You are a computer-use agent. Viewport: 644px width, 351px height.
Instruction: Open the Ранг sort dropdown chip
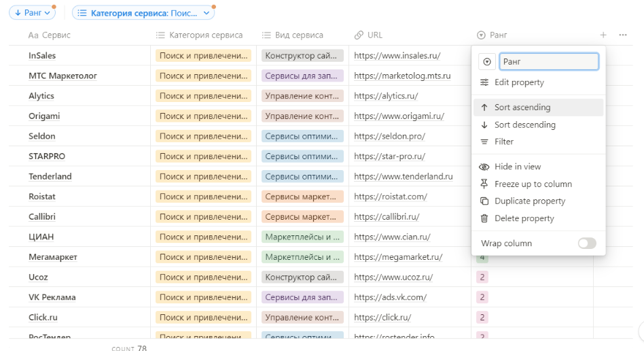(x=33, y=13)
